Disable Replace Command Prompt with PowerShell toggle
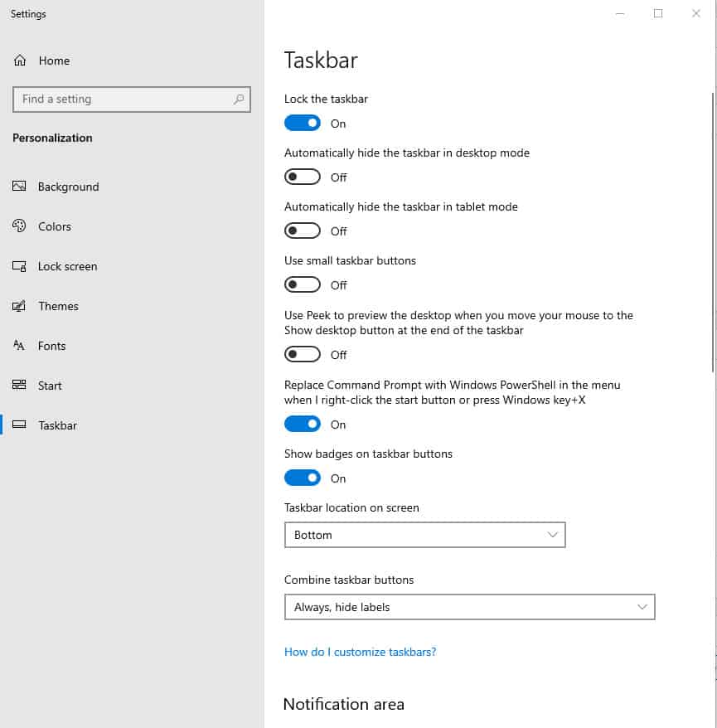Viewport: 717px width, 728px height. coord(302,424)
